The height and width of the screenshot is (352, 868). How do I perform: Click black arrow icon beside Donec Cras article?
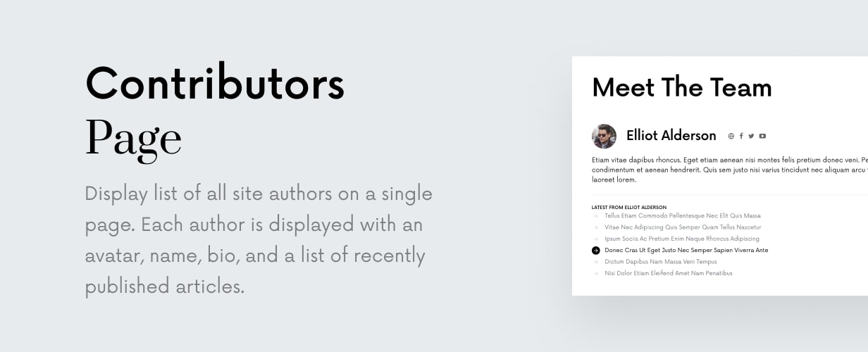pos(596,250)
